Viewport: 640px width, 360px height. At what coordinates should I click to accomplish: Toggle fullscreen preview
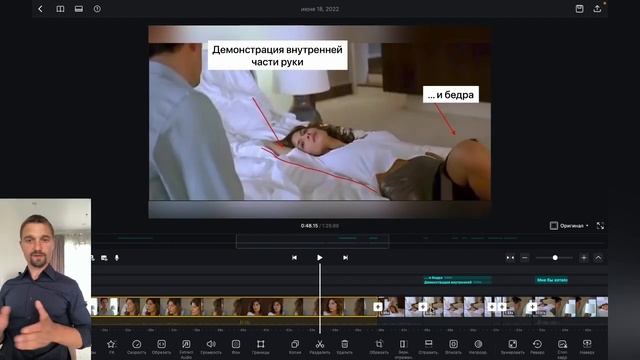[x=600, y=226]
